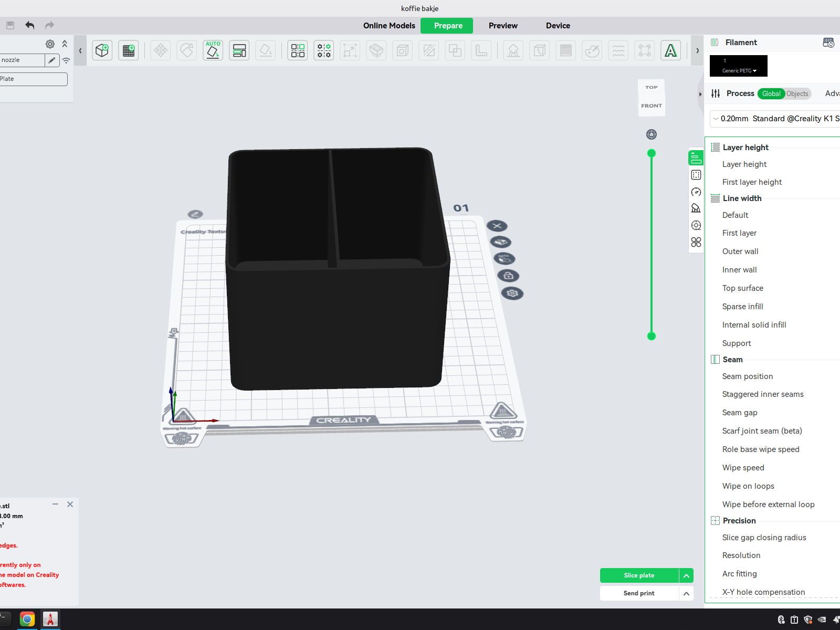Select the Color painting palette icon
Viewport: 840px width, 630px height.
[x=592, y=50]
